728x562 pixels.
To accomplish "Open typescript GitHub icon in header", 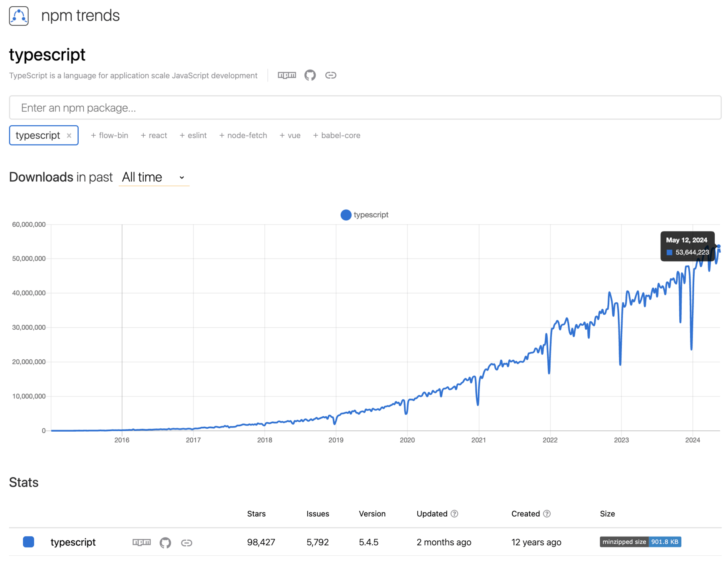I will [x=310, y=75].
